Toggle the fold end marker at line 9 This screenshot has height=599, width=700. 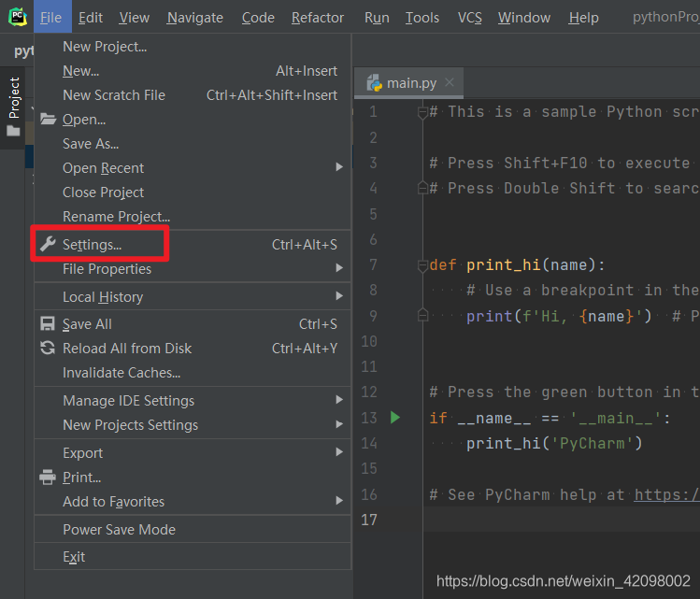click(422, 316)
